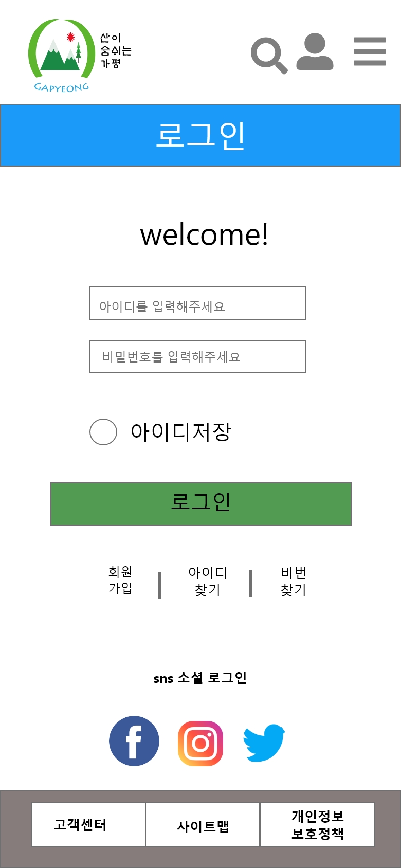
Task: Open 개인정보 보호정책 in the footer
Action: click(317, 824)
